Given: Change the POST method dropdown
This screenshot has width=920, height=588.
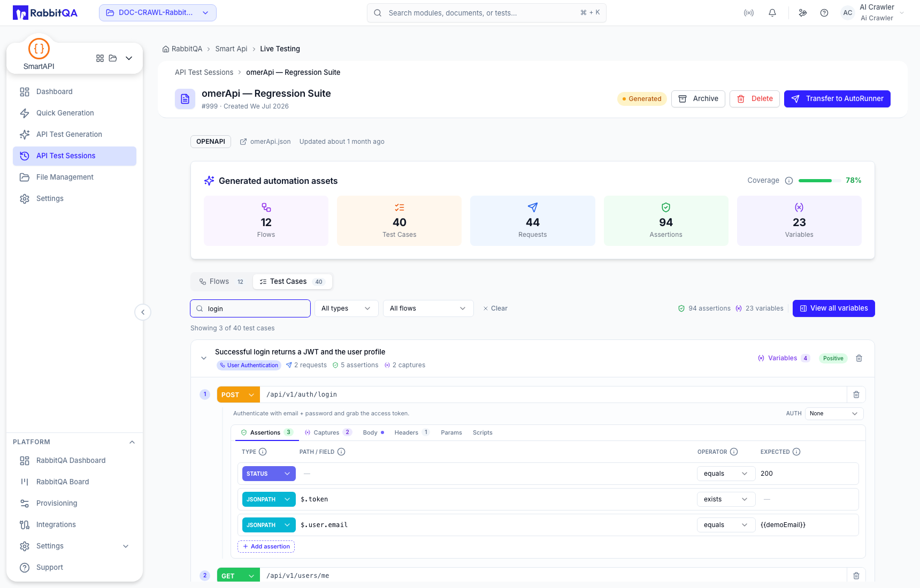Looking at the screenshot, I should (238, 395).
